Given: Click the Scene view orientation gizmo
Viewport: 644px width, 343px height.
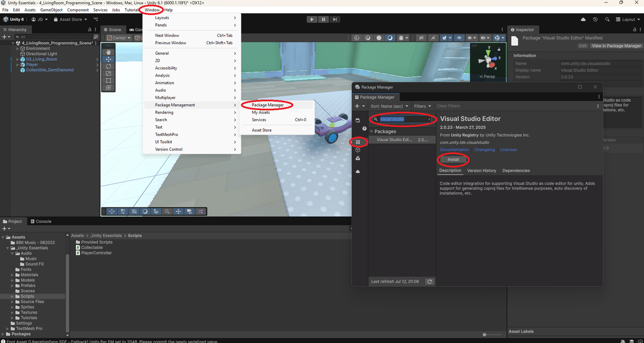Looking at the screenshot, I should point(487,60).
